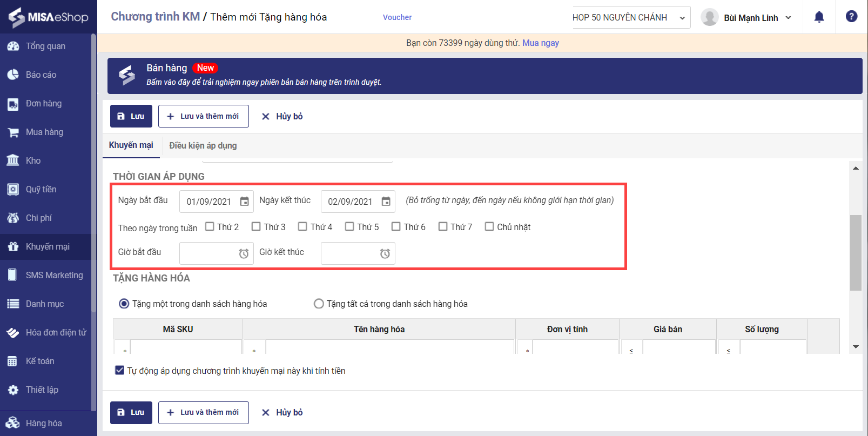Enable the Chủ nhật checkbox

(x=489, y=226)
